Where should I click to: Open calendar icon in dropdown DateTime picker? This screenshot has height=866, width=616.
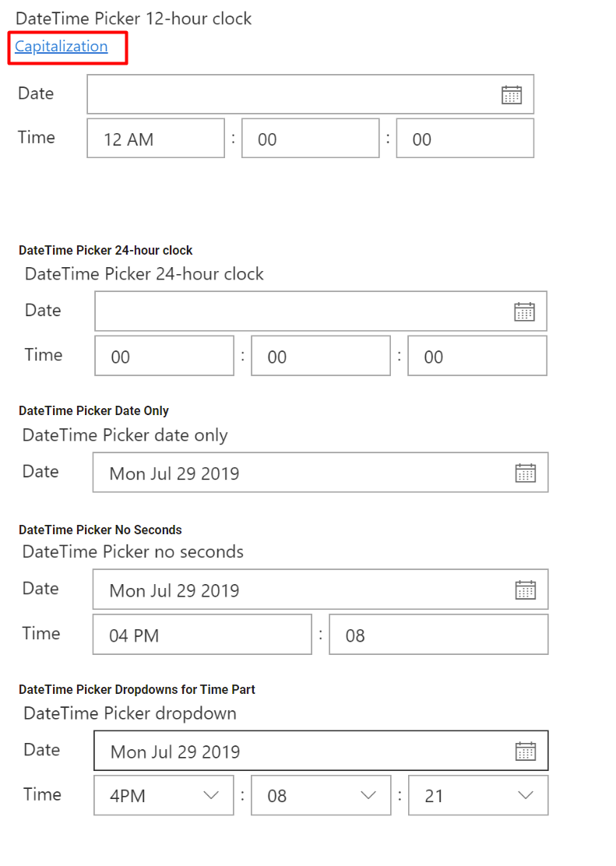click(x=524, y=750)
